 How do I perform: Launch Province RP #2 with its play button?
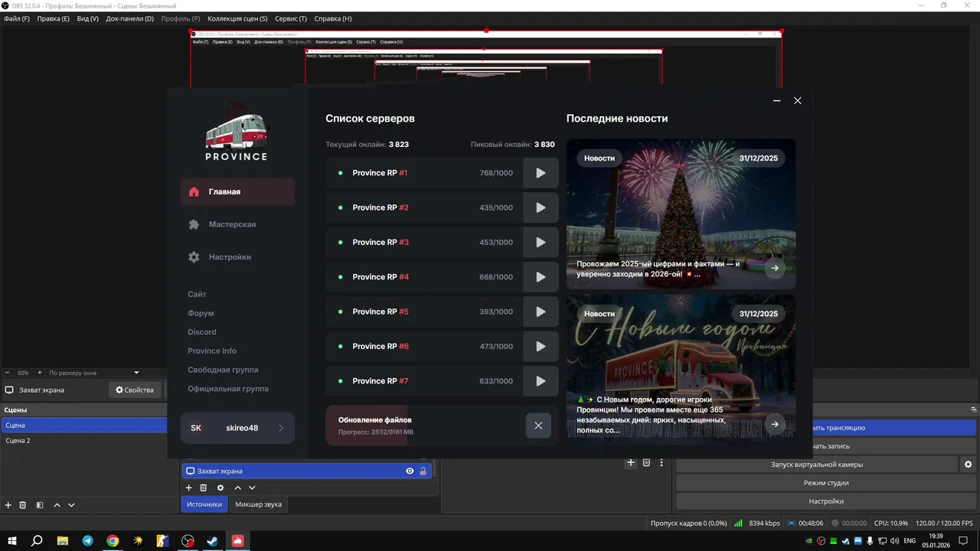click(541, 207)
